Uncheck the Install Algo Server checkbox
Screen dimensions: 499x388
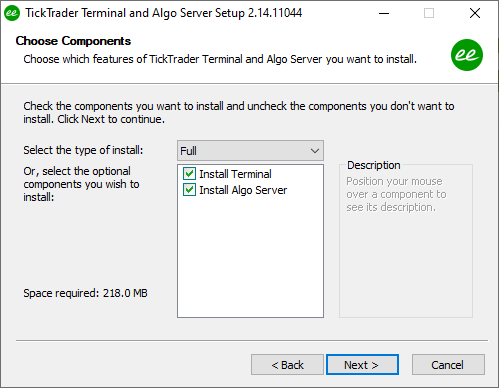click(x=189, y=190)
